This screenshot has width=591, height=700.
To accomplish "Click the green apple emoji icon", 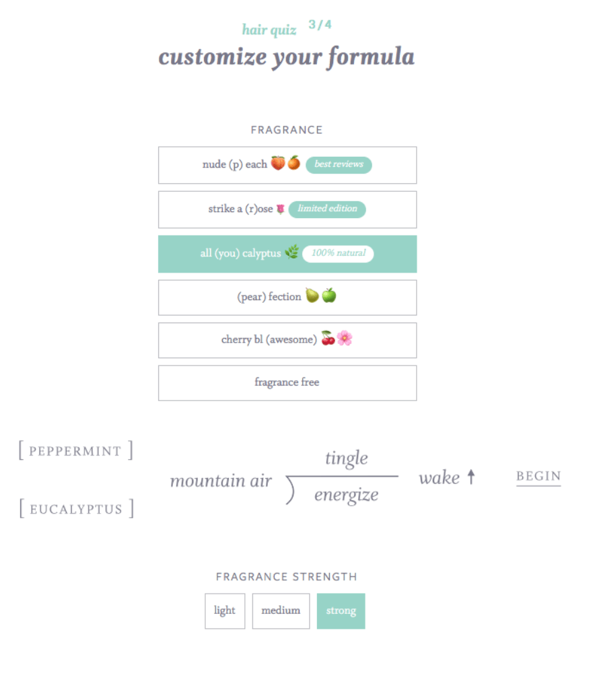I will [x=329, y=295].
